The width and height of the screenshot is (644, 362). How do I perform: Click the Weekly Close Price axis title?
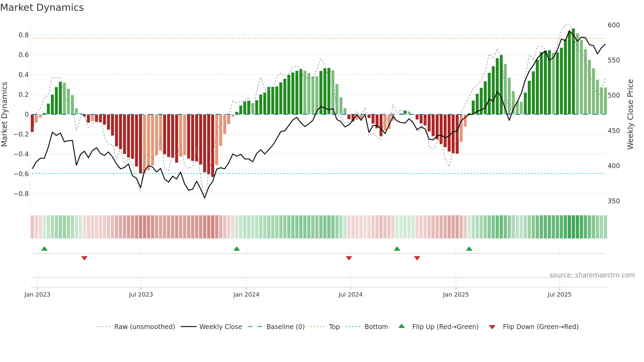pos(630,114)
